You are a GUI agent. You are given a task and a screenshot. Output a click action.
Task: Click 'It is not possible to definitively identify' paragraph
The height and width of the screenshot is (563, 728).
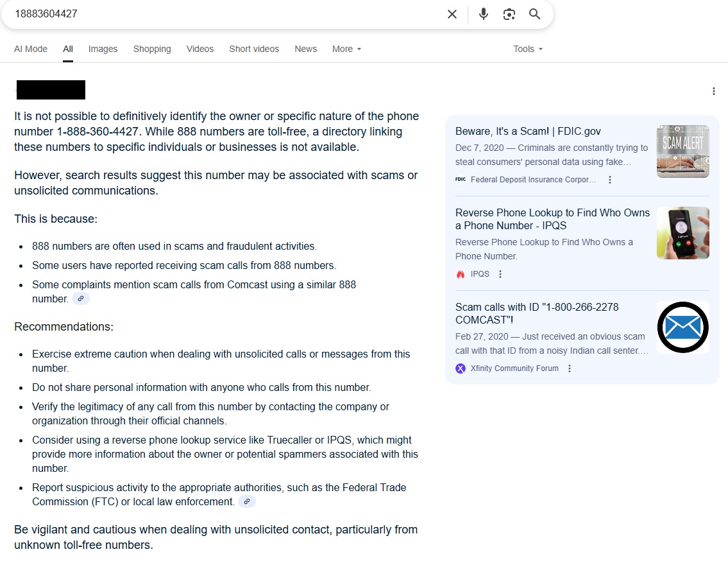[216, 132]
